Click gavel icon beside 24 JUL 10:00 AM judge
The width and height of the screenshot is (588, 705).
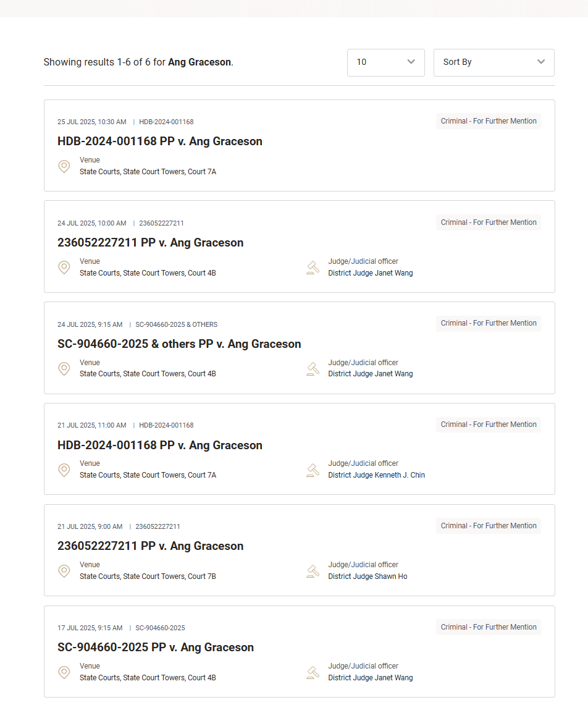[313, 268]
